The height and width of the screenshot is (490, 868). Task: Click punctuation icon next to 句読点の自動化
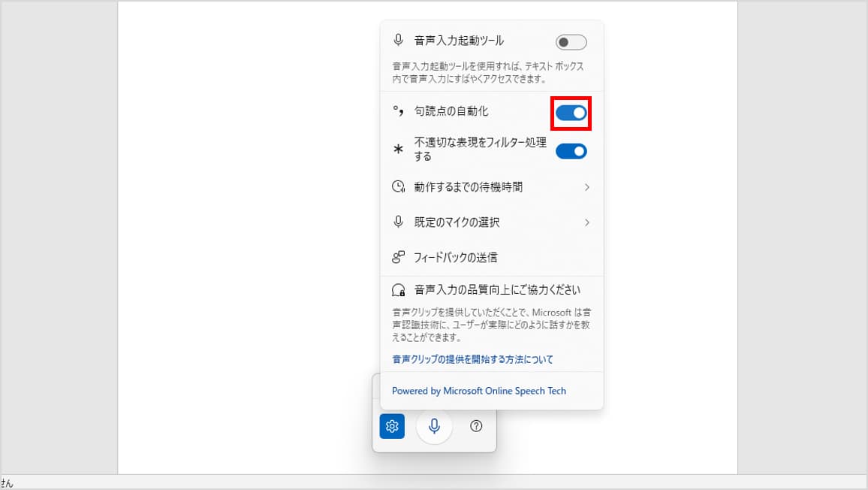(x=398, y=111)
